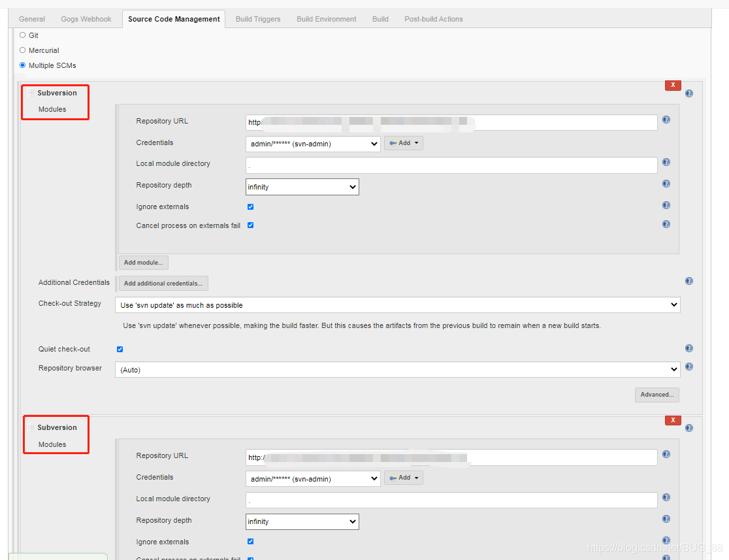Select the Mercurial radio option
The height and width of the screenshot is (560, 729).
pos(22,50)
